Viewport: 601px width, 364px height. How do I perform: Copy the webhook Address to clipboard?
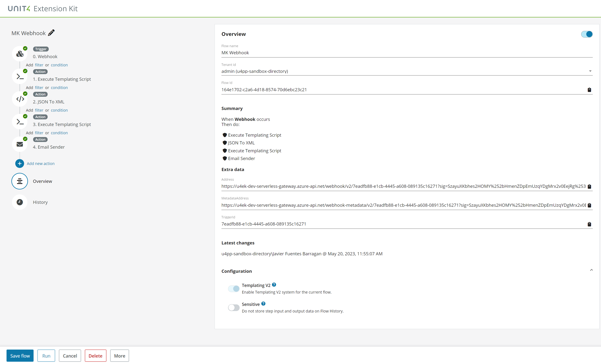point(589,186)
